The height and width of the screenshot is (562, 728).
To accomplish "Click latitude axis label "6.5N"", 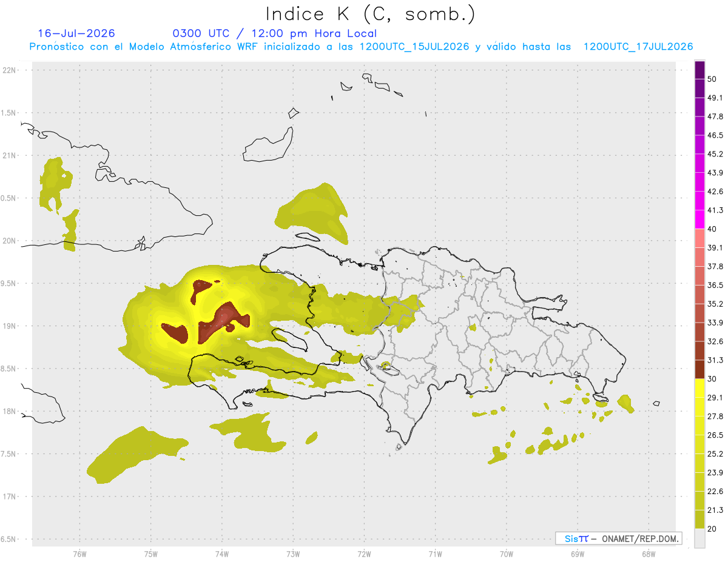I will [x=9, y=539].
